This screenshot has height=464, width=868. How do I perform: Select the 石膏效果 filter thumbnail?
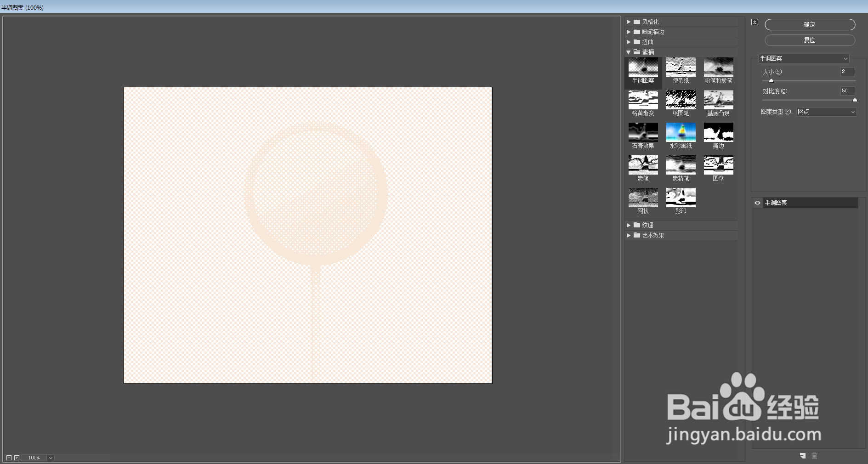643,132
